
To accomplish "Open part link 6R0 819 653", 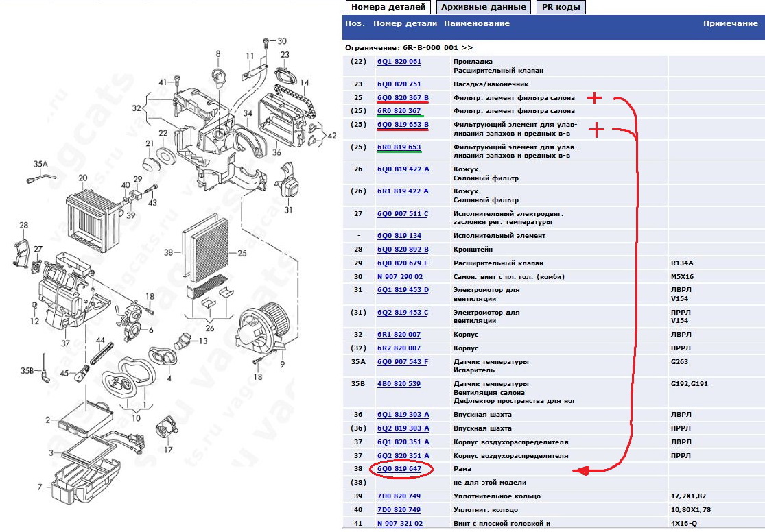I will tap(399, 147).
